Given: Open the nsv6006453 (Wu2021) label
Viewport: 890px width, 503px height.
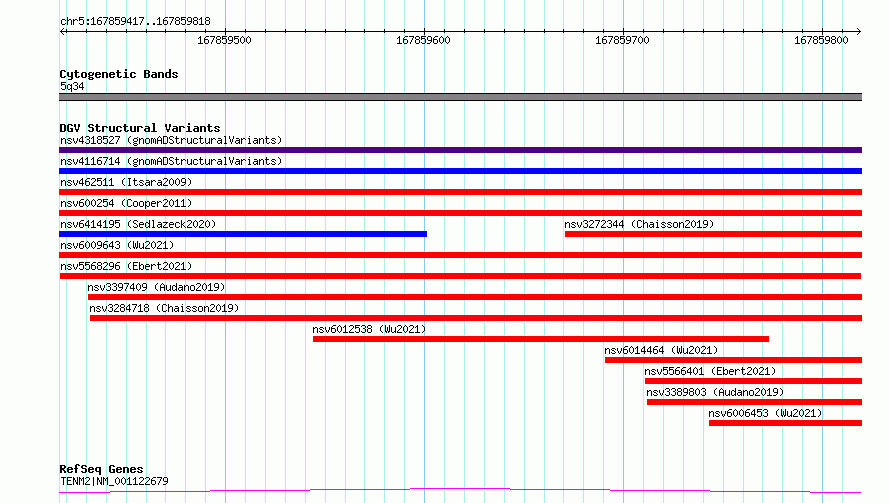Looking at the screenshot, I should (x=765, y=413).
